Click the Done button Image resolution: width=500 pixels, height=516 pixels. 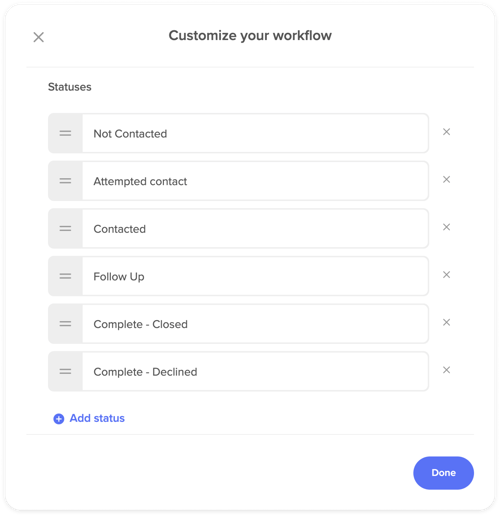pos(443,473)
